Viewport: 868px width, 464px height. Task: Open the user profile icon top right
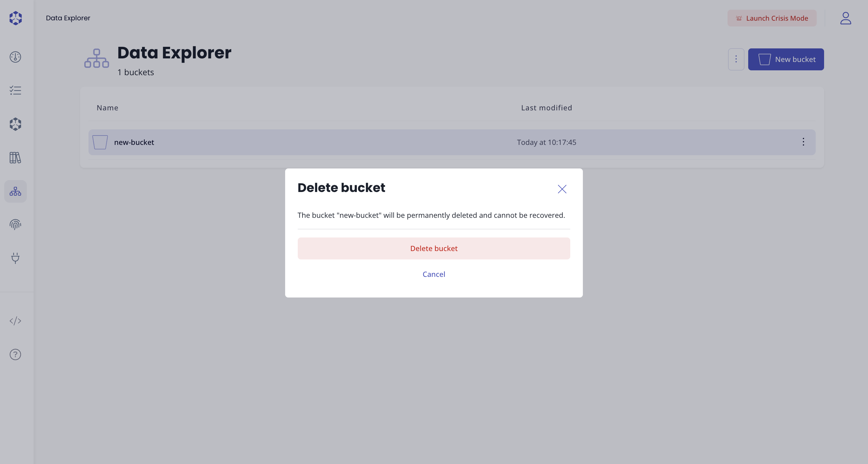coord(846,18)
